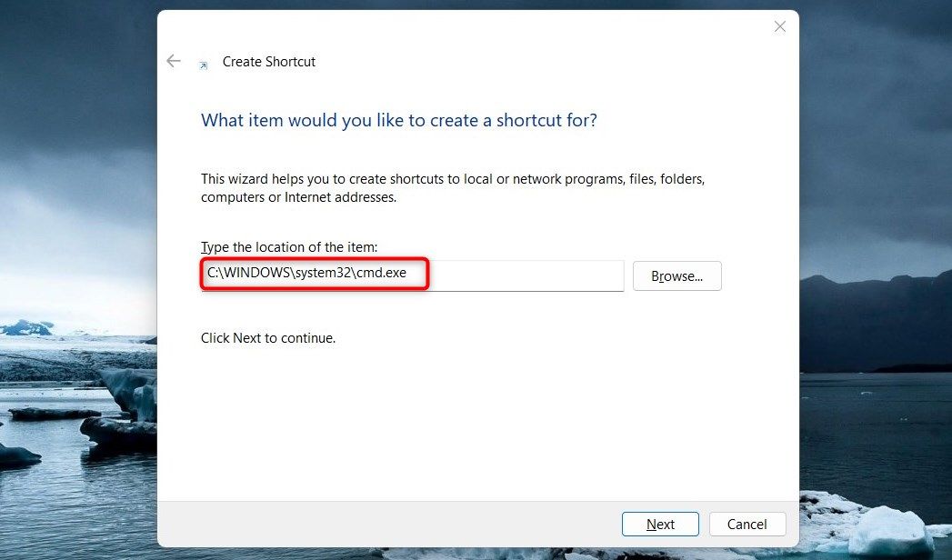Click inside the item location text field
The width and height of the screenshot is (952, 560).
click(x=412, y=275)
